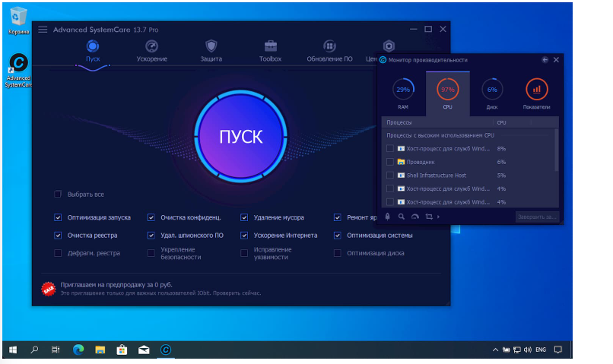Select the Shell Infrastructure Host row text

[x=437, y=176]
